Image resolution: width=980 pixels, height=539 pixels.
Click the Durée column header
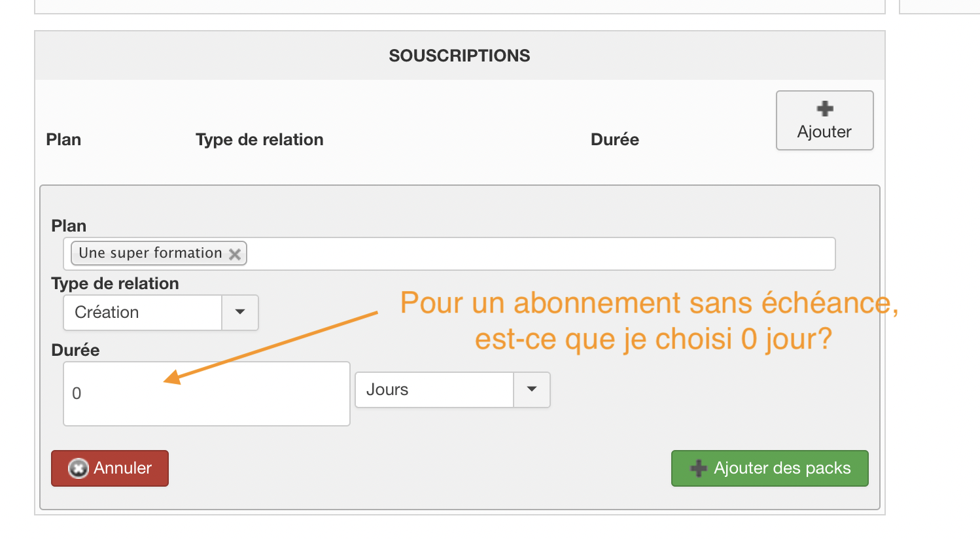pos(614,139)
